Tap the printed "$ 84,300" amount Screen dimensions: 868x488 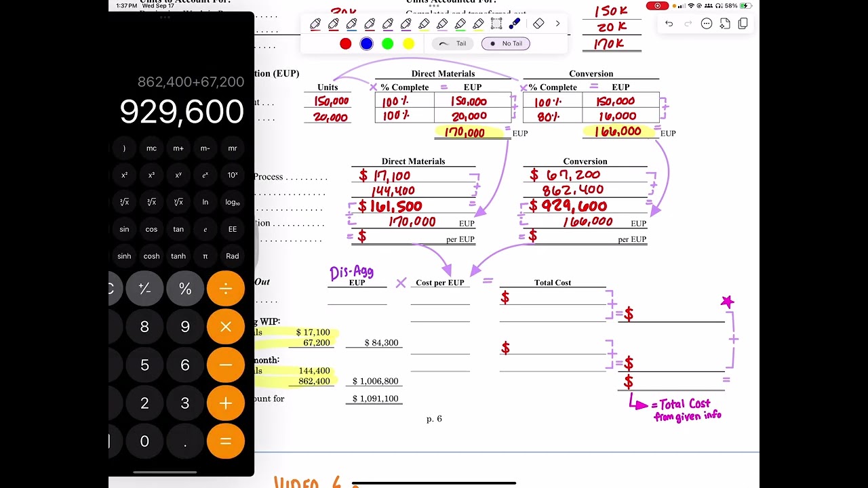click(x=381, y=343)
